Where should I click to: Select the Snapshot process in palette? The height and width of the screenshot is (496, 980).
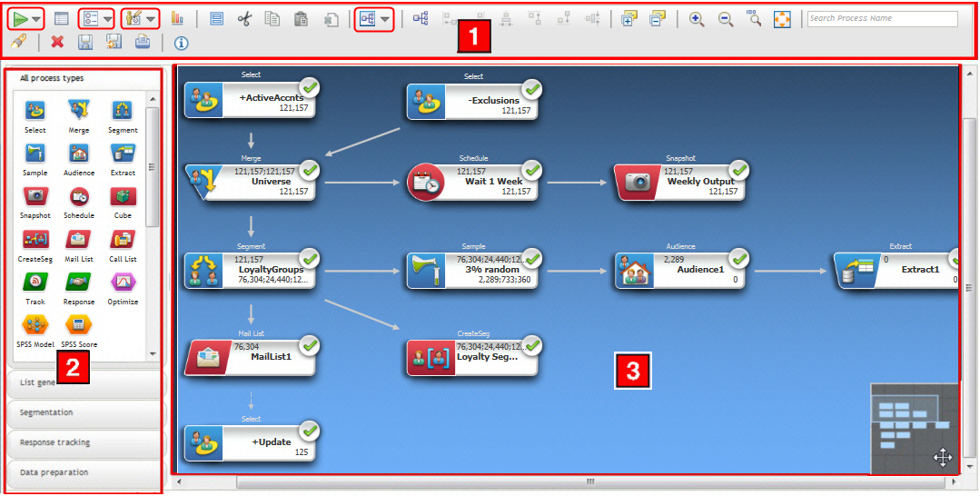pos(35,202)
